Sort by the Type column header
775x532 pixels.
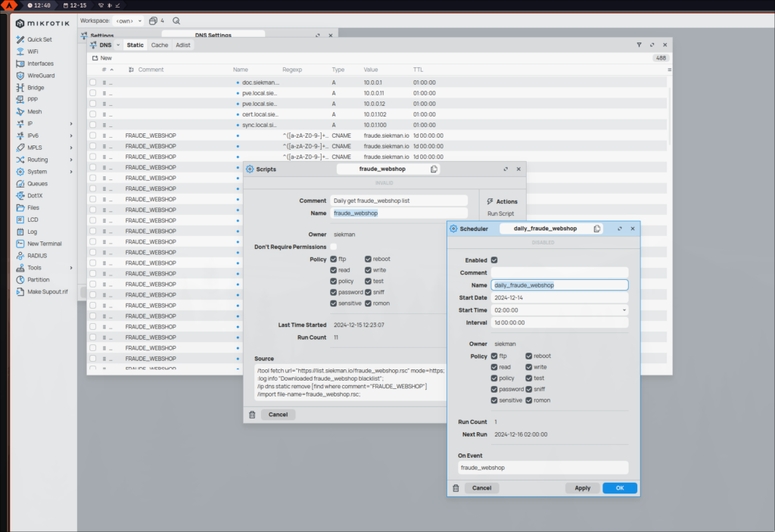click(338, 70)
